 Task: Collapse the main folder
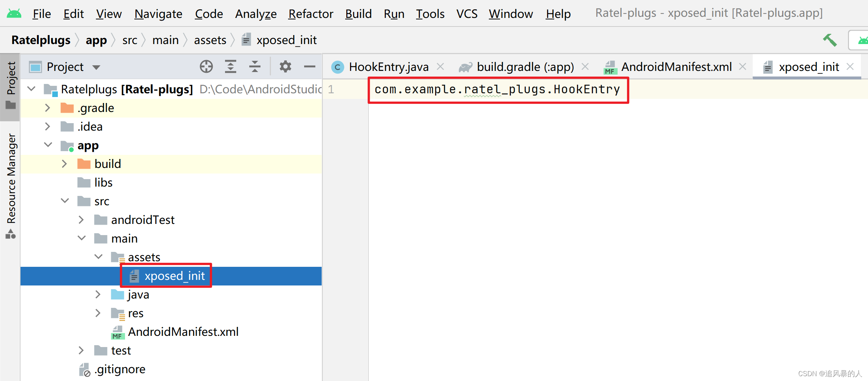pos(82,238)
